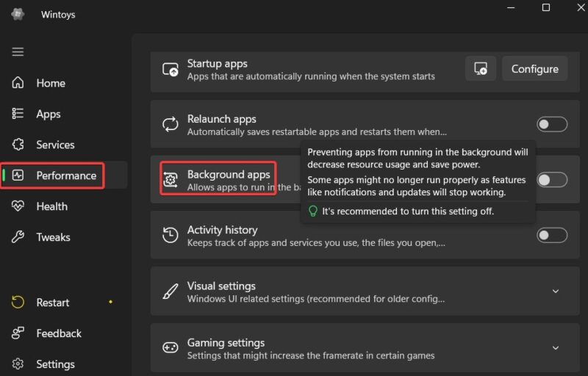Click "Automatically saves restartable apps" description
Image resolution: width=588 pixels, height=376 pixels.
[x=317, y=132]
